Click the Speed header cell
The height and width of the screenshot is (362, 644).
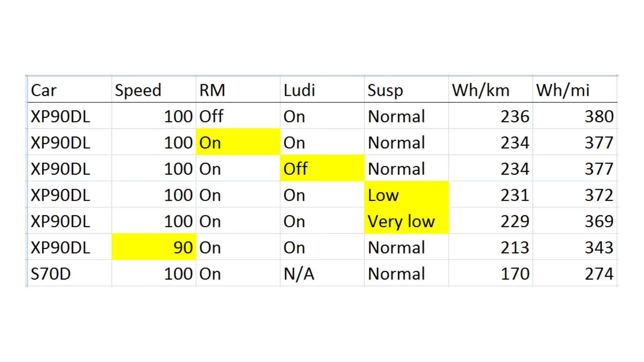tap(154, 89)
